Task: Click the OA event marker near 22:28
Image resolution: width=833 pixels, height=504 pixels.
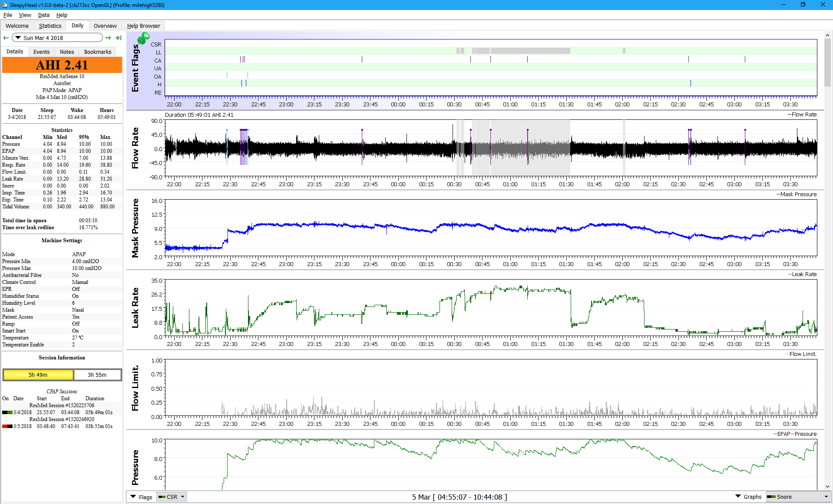Action: (227, 75)
